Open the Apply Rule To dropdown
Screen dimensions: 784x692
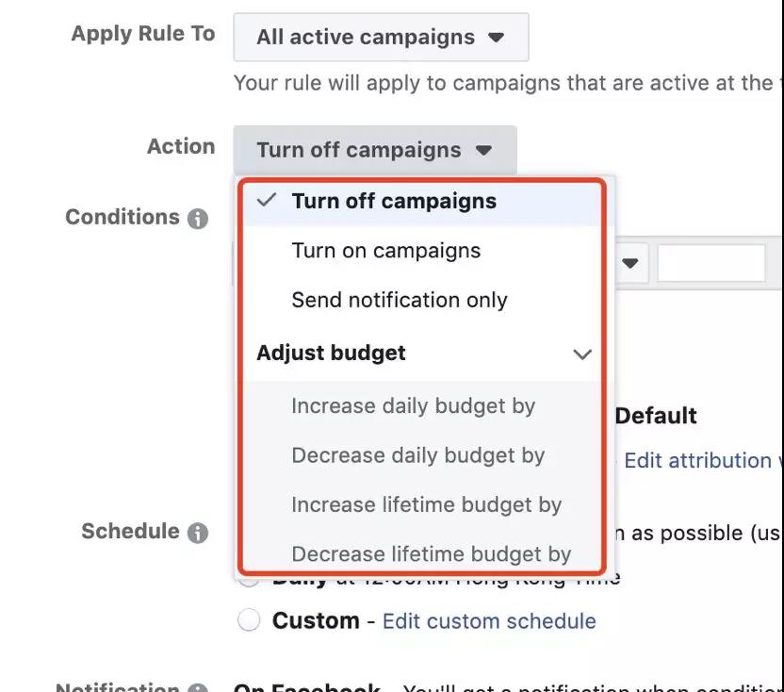click(x=381, y=38)
